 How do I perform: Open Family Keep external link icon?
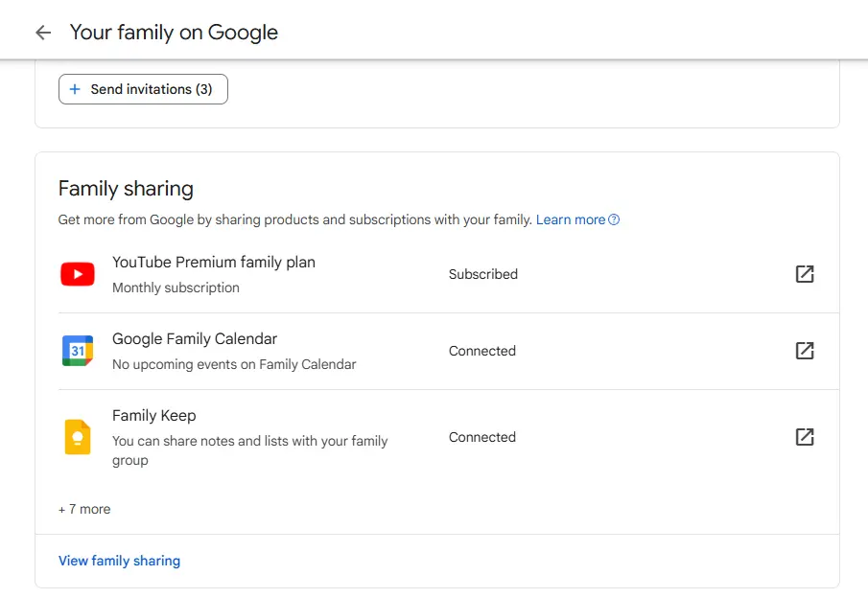[x=805, y=437]
